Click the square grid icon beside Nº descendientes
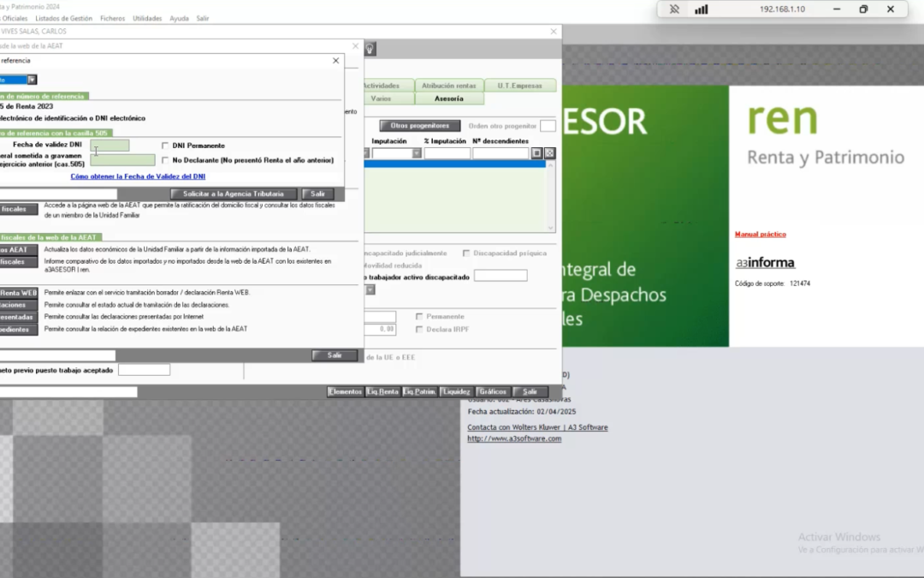Screen dimensions: 924x578 pos(536,153)
